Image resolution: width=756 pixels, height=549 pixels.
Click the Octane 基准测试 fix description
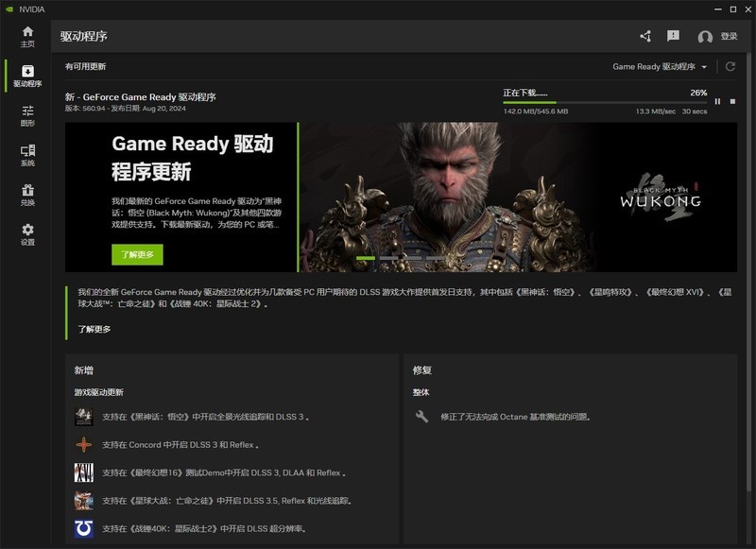[515, 417]
